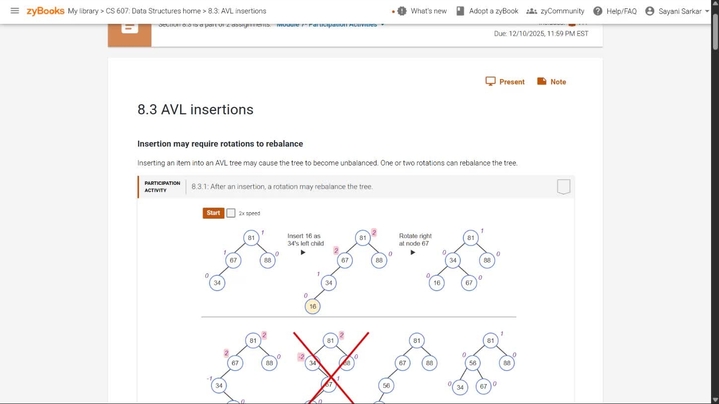Expand Sayani Sarkar account dropdown
This screenshot has width=719, height=404.
click(x=707, y=11)
